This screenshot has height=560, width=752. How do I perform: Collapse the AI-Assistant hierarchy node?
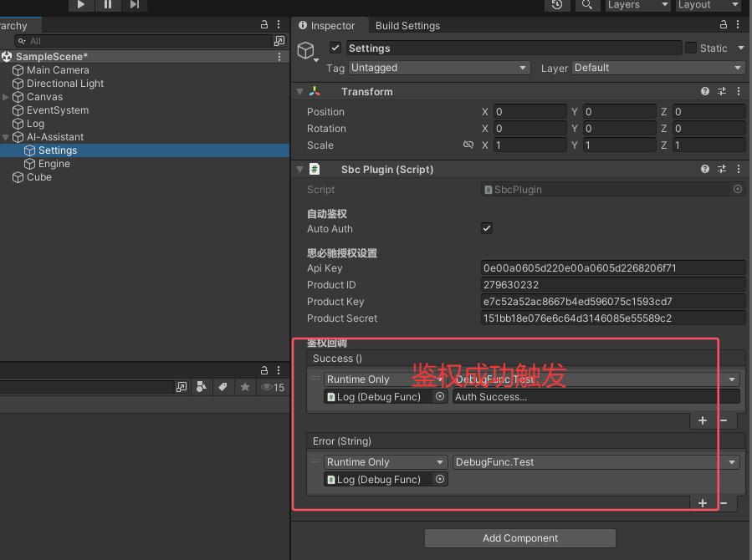pyautogui.click(x=7, y=137)
